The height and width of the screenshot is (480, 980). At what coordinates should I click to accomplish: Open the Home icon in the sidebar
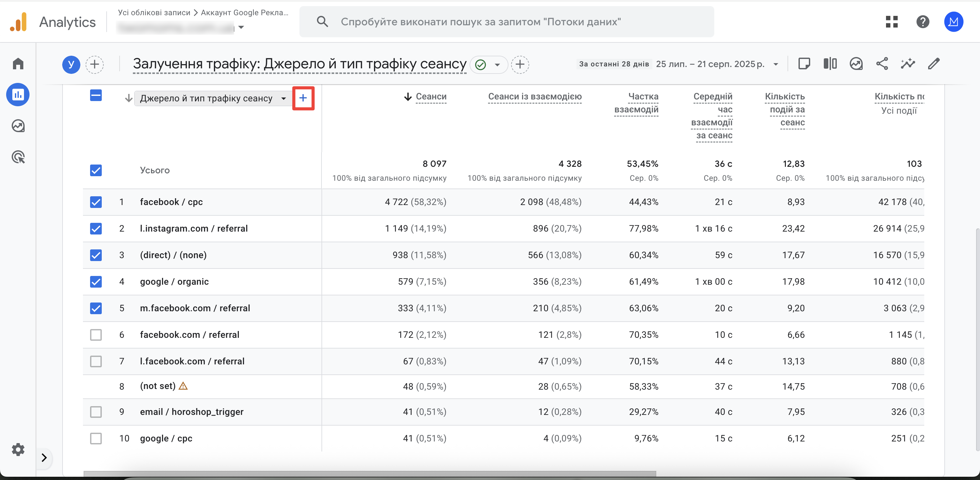[x=18, y=63]
